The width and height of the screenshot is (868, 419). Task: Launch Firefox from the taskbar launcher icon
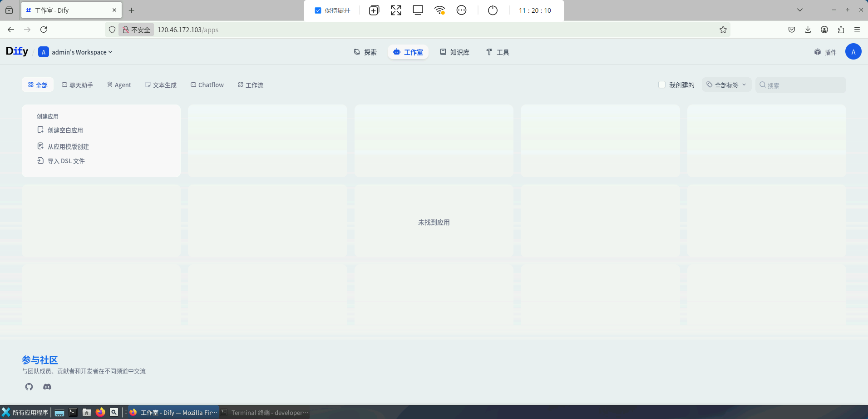[100, 412]
